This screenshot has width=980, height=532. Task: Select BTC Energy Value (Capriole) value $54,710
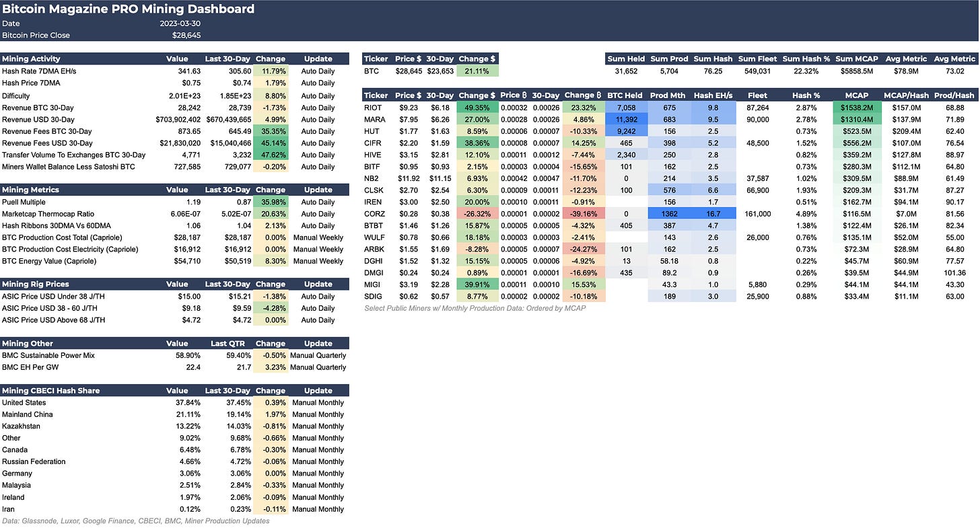[x=186, y=260]
